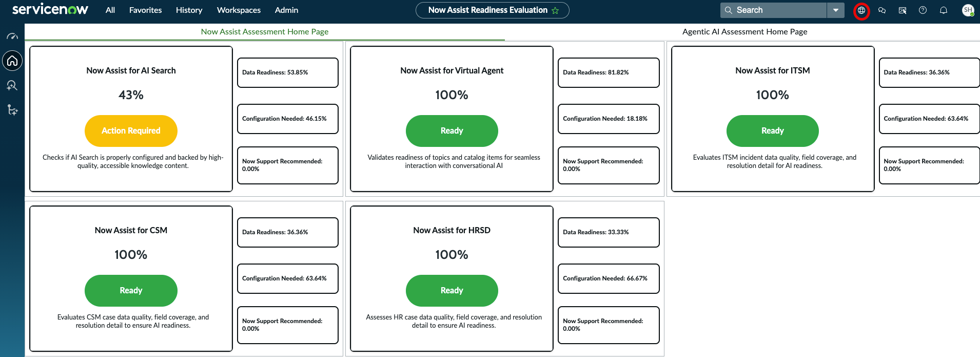This screenshot has height=357, width=980.
Task: Open the AI sparkle search sidebar icon
Action: coord(12,85)
